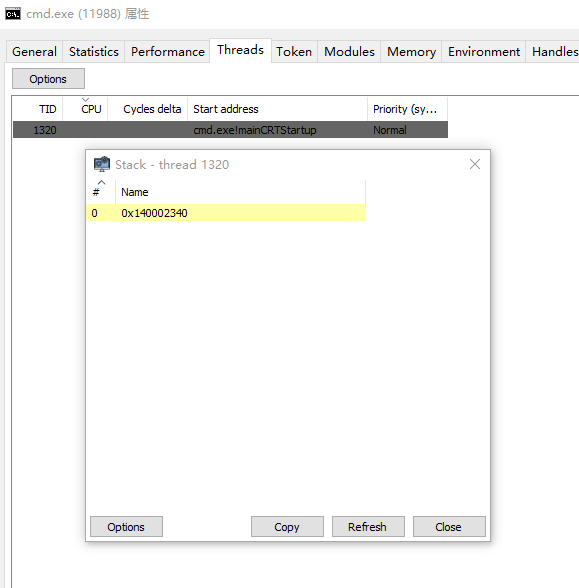Click the Close button in Stack dialog

point(449,527)
